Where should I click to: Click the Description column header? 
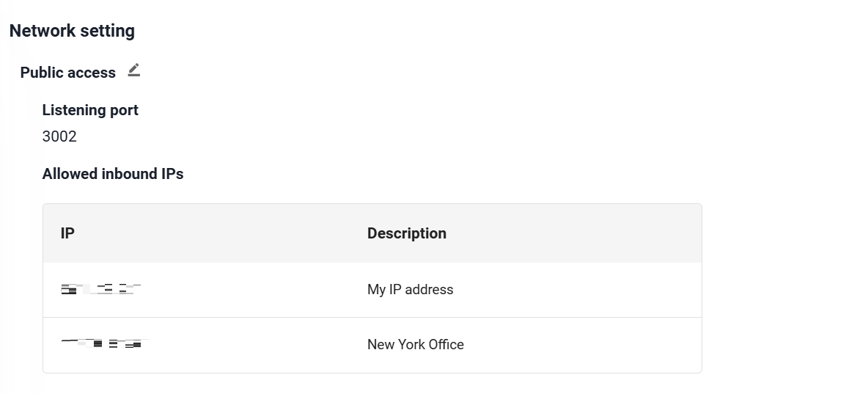click(x=407, y=233)
